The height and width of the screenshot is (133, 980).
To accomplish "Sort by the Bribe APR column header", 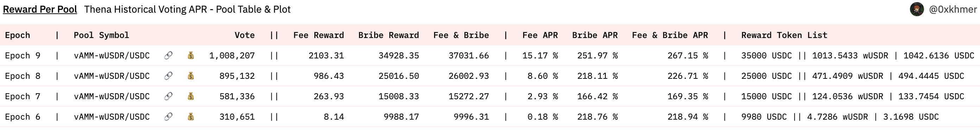I will click(595, 35).
